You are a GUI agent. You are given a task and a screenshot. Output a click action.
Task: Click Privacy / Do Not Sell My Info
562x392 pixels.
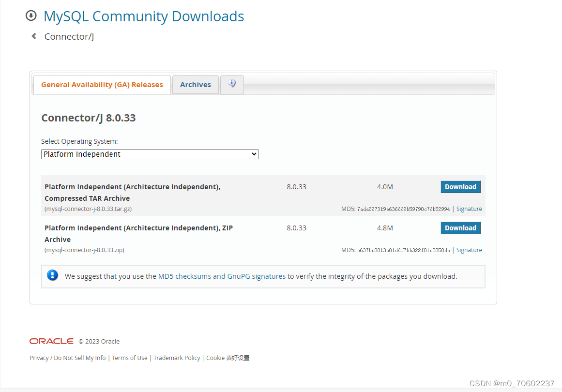coord(68,358)
